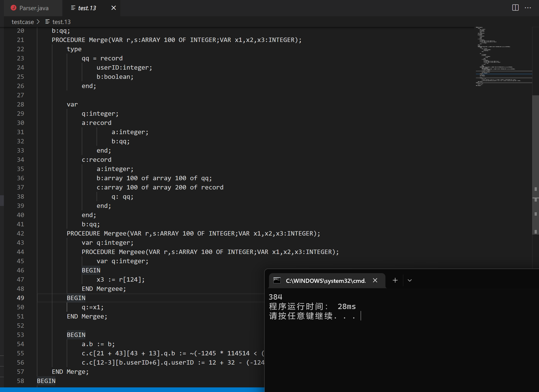Split the editor to the right

[x=515, y=8]
